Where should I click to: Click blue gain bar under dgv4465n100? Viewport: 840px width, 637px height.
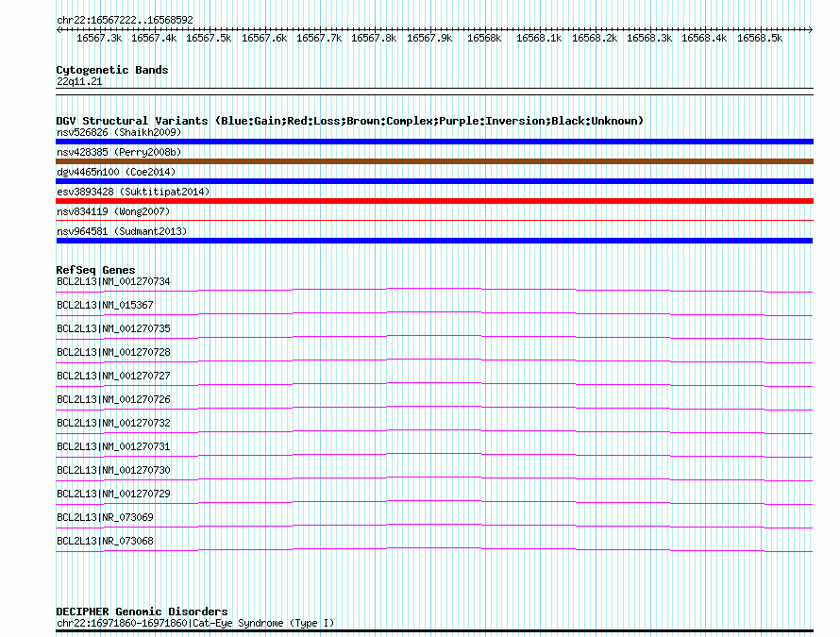pyautogui.click(x=434, y=181)
